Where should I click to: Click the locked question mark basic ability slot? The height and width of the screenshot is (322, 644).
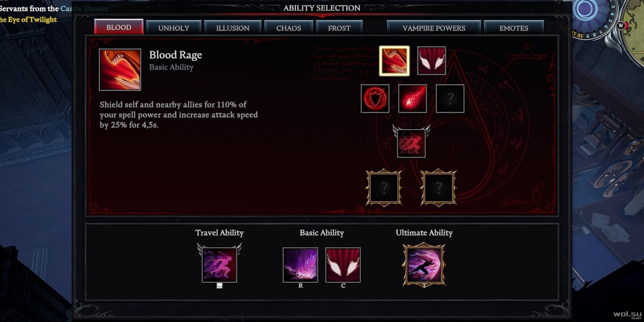(450, 99)
